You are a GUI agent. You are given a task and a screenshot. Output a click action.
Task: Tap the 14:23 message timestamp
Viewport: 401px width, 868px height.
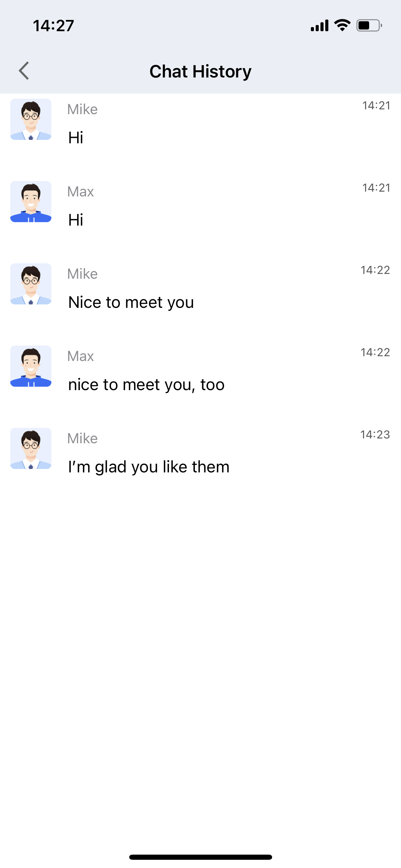(375, 435)
